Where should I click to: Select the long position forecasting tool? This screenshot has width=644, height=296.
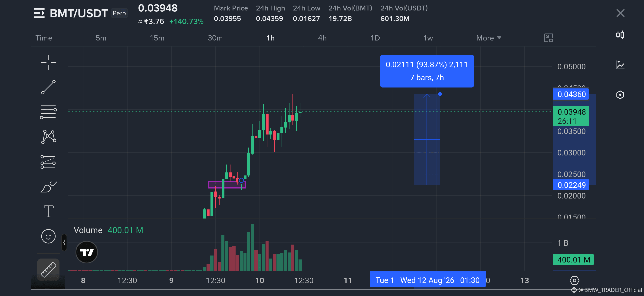[x=48, y=162]
